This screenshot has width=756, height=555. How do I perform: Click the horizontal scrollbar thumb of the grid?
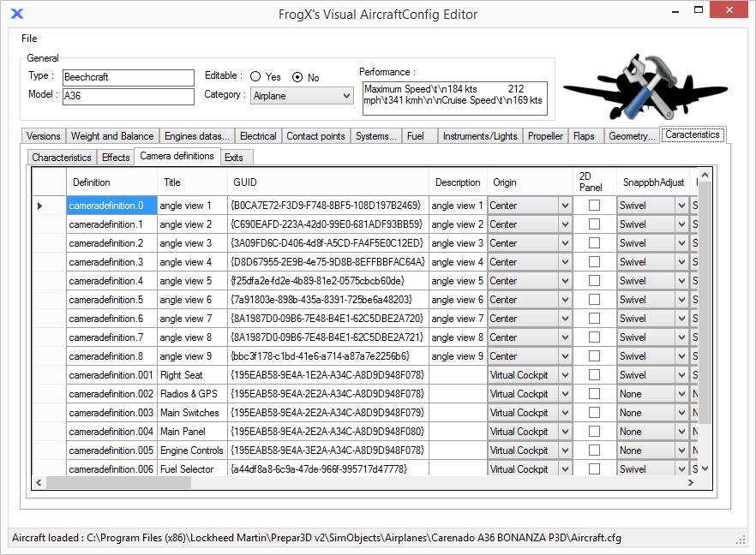(x=118, y=482)
